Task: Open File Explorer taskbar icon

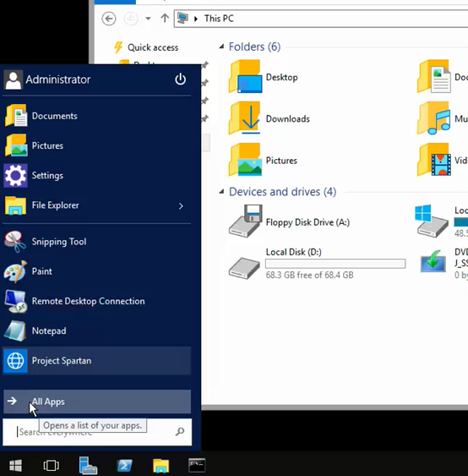Action: tap(161, 465)
